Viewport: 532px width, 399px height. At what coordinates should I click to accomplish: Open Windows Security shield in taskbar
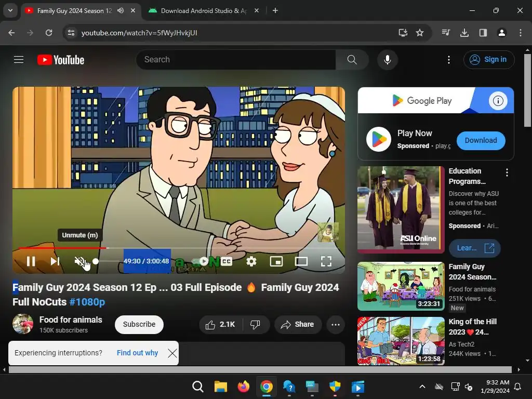click(x=335, y=387)
